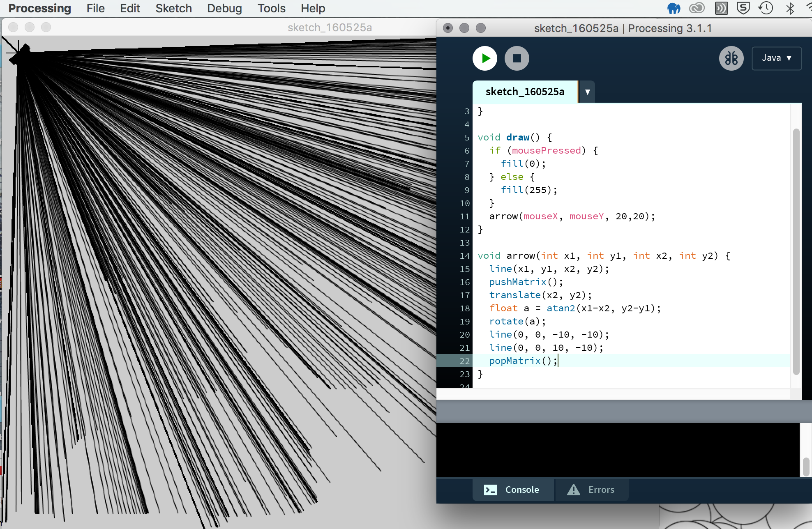The image size is (812, 529).
Task: Enable the debugger butterfly icon
Action: point(731,58)
